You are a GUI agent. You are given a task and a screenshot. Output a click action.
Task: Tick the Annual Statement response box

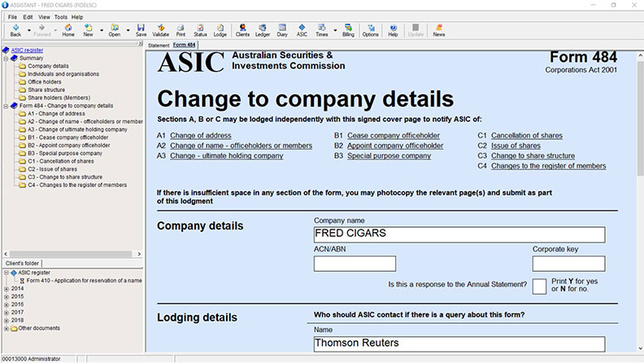(539, 286)
